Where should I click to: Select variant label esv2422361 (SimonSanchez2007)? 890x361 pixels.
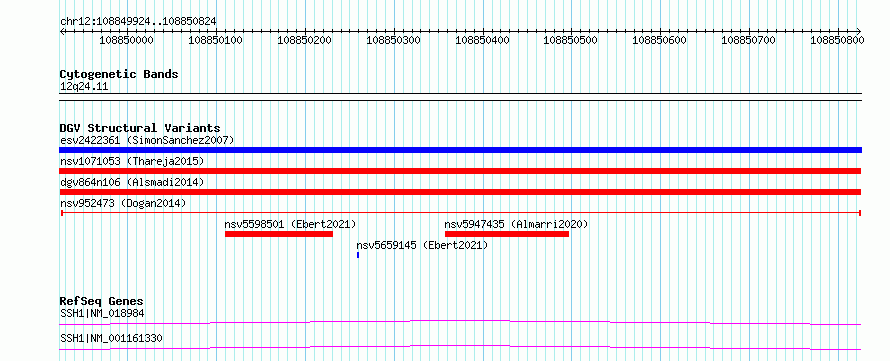click(147, 140)
